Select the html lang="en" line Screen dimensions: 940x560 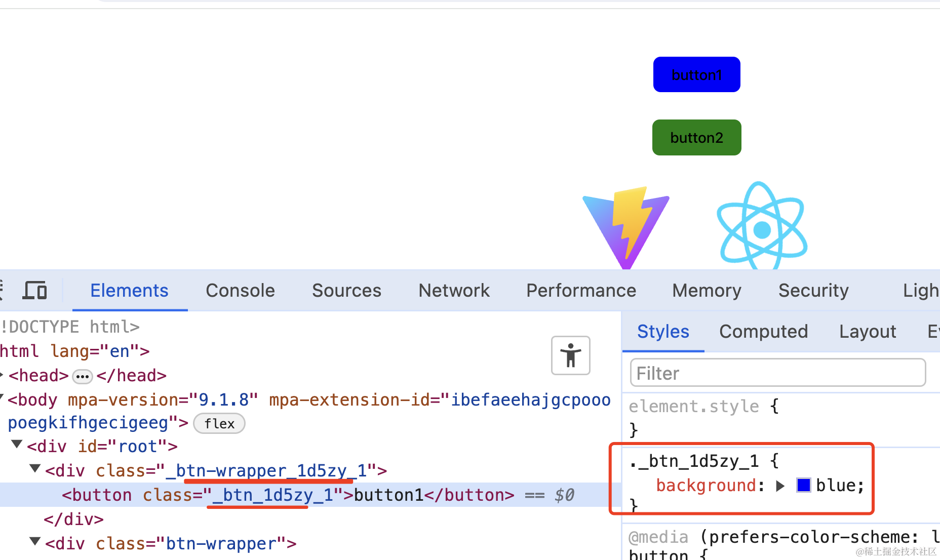pos(75,351)
